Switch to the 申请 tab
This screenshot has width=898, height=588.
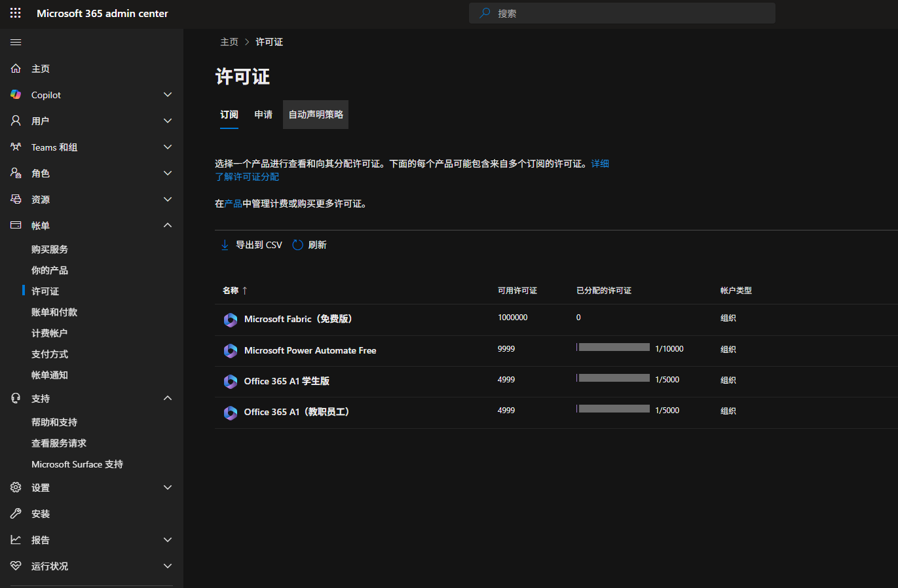263,115
